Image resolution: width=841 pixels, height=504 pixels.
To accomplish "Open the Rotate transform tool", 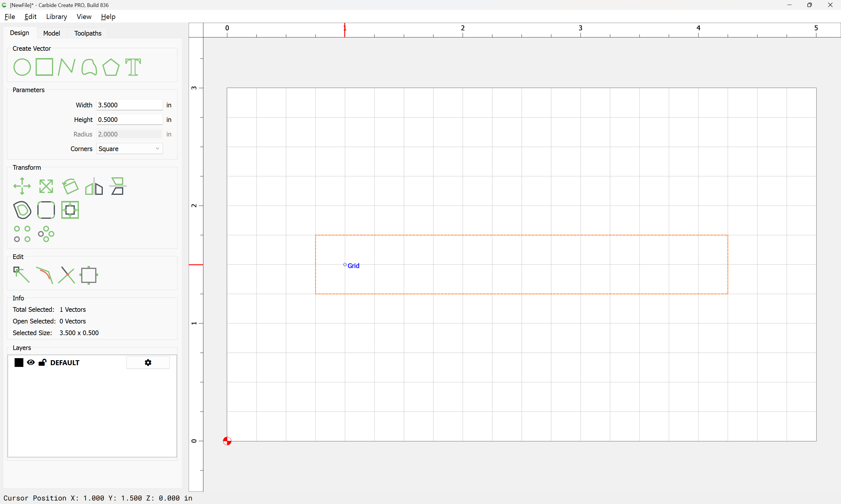I will pyautogui.click(x=70, y=186).
